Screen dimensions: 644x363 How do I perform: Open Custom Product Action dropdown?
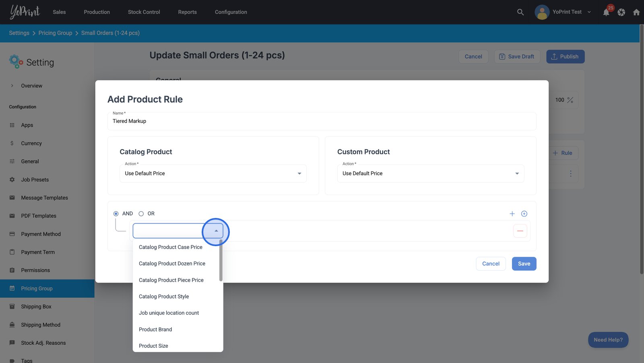(430, 174)
